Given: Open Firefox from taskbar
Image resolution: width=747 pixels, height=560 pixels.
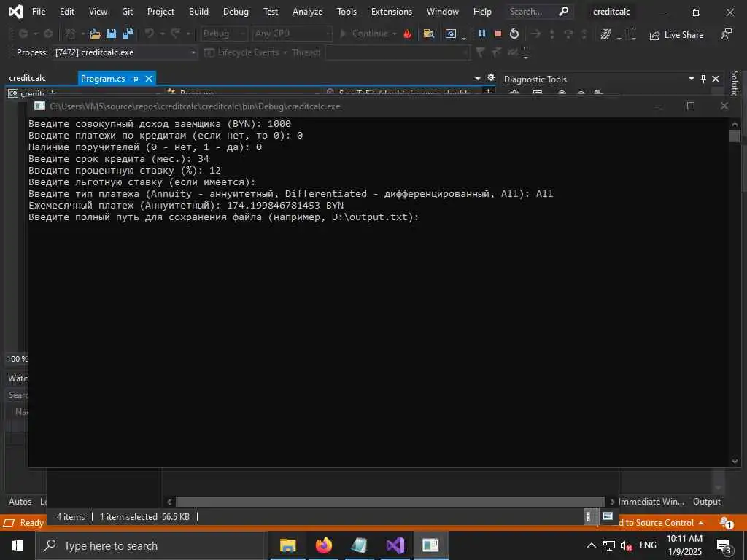Looking at the screenshot, I should pyautogui.click(x=323, y=545).
